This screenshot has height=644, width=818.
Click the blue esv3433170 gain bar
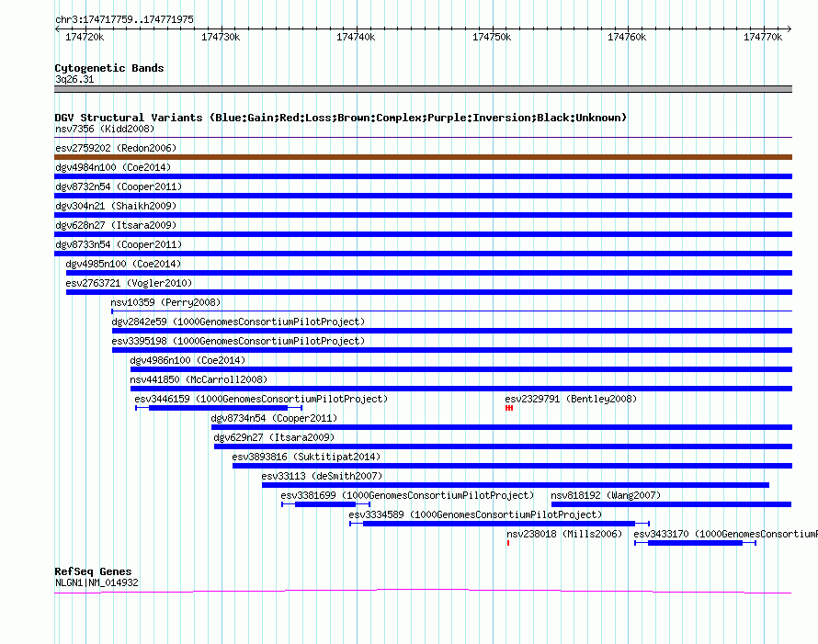(x=695, y=543)
